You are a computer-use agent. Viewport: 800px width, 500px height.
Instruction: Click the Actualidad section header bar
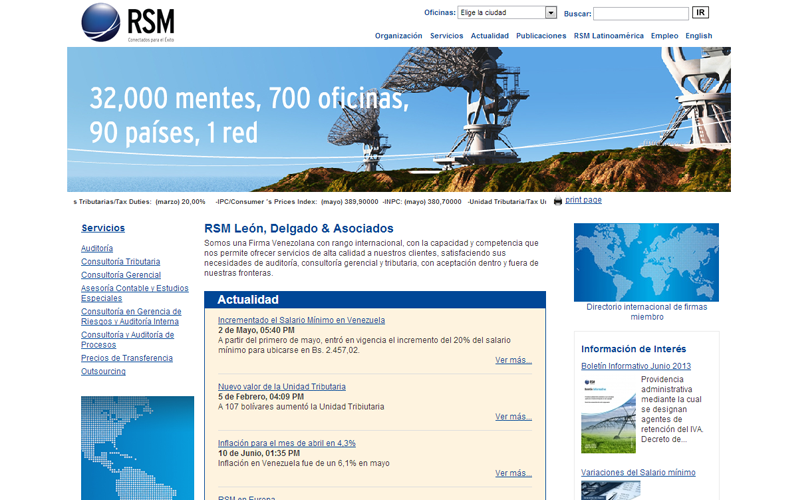click(375, 299)
